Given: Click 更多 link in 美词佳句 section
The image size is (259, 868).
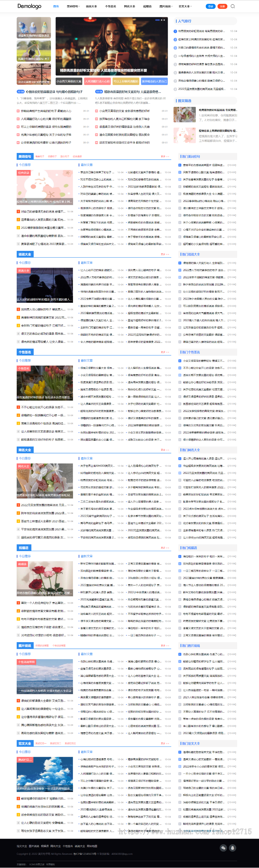Looking at the screenshot, I should (165, 156).
